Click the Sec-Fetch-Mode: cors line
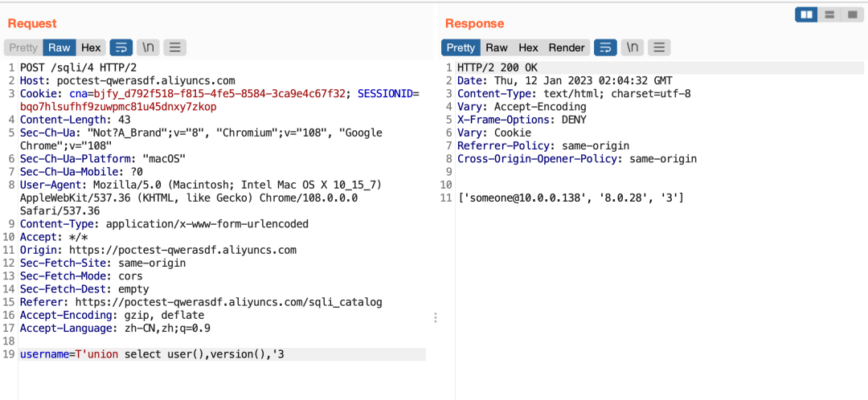 [x=81, y=276]
